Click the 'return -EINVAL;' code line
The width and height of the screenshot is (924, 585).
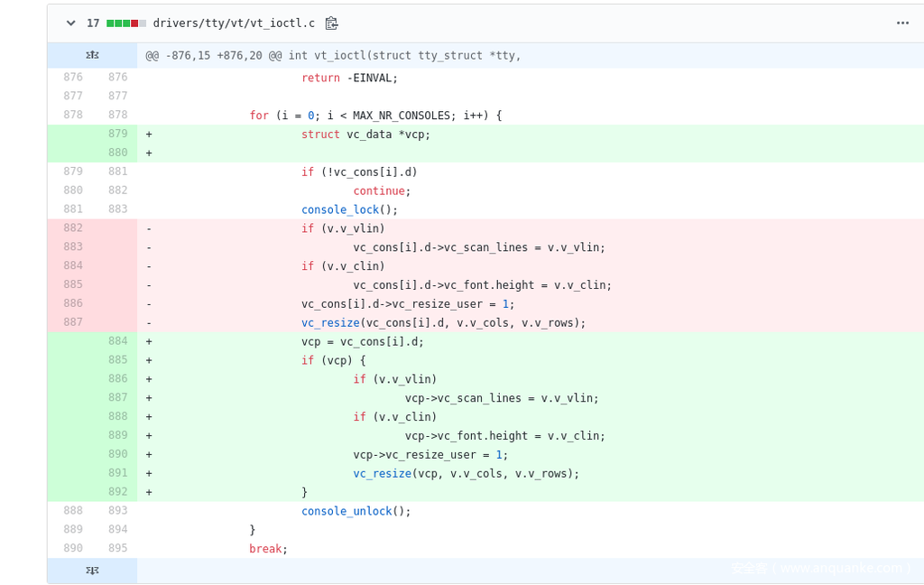pos(349,79)
